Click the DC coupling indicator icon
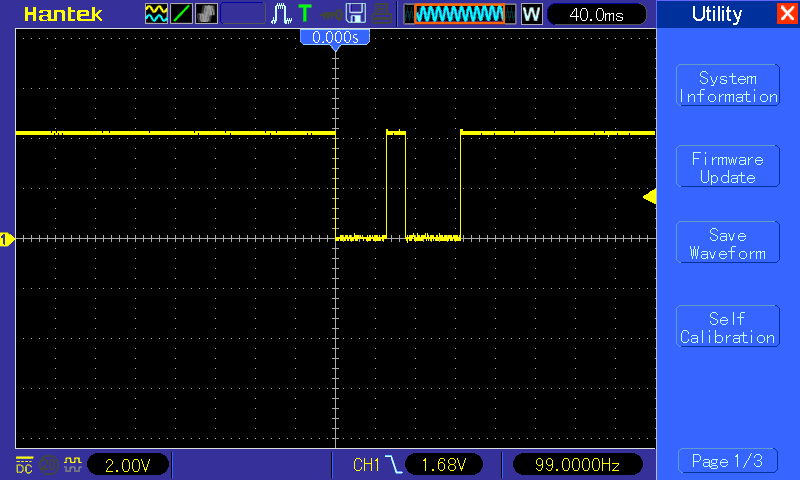This screenshot has height=480, width=800. point(24,464)
